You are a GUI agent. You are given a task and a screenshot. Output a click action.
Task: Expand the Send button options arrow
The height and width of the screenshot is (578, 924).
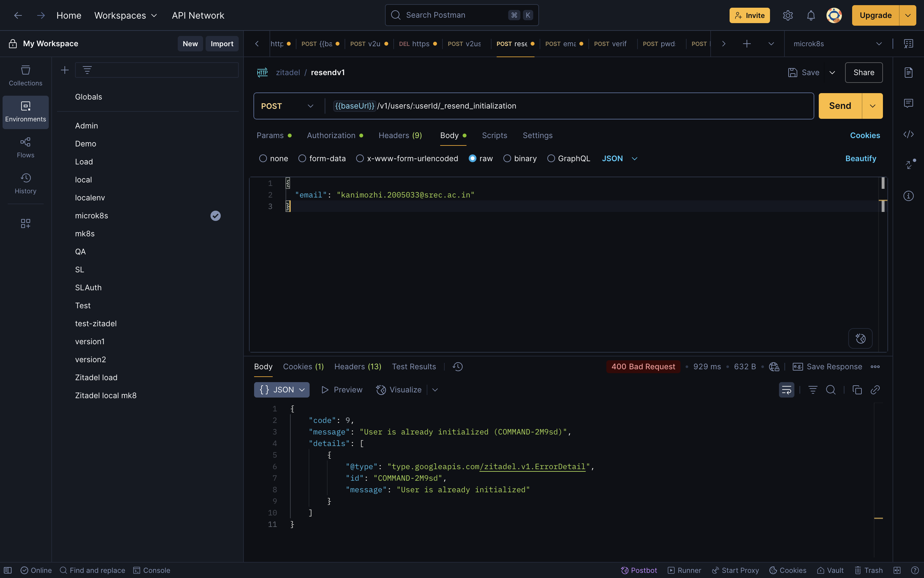click(872, 106)
